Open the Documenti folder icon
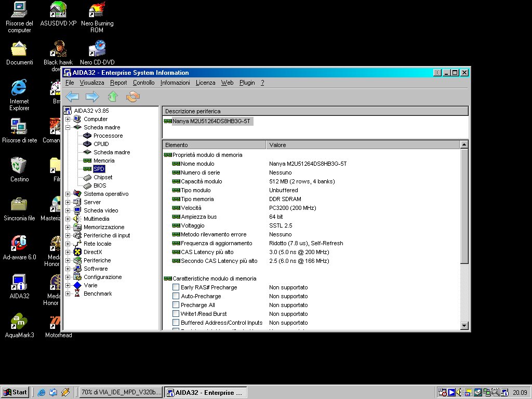Viewport: 532px width, 399px height. (x=19, y=53)
